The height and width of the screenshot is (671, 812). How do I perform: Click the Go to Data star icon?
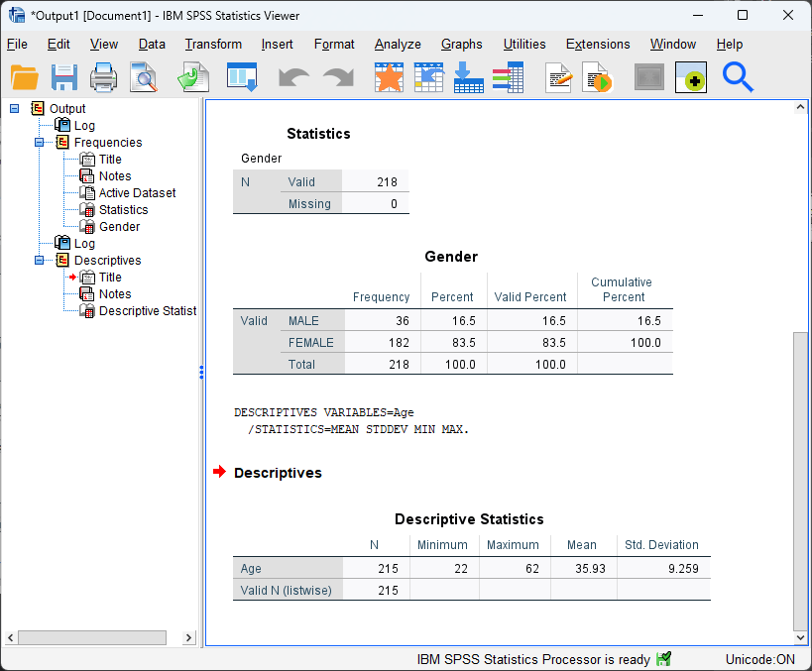tap(389, 77)
